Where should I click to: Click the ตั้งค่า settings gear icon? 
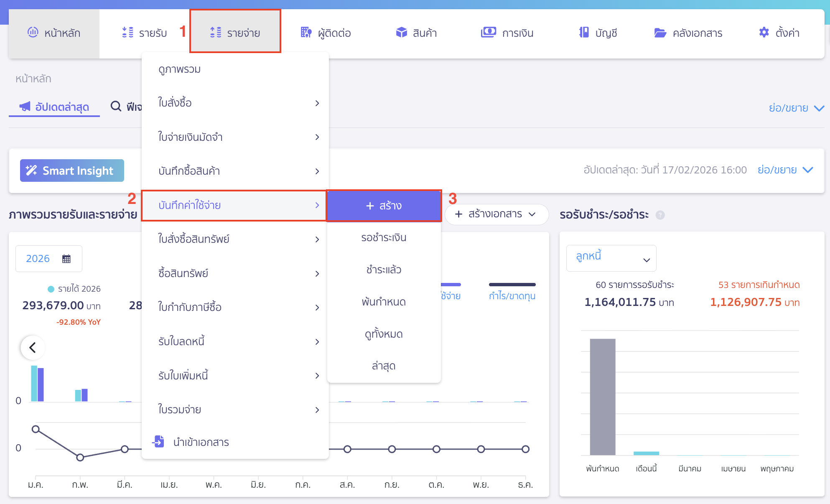coord(764,32)
